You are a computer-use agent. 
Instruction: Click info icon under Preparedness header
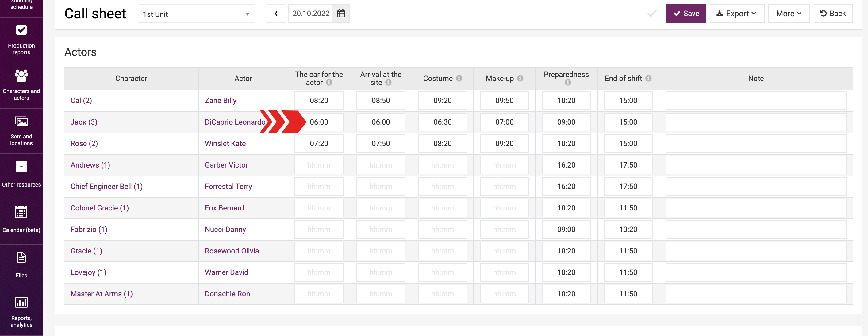coord(568,83)
